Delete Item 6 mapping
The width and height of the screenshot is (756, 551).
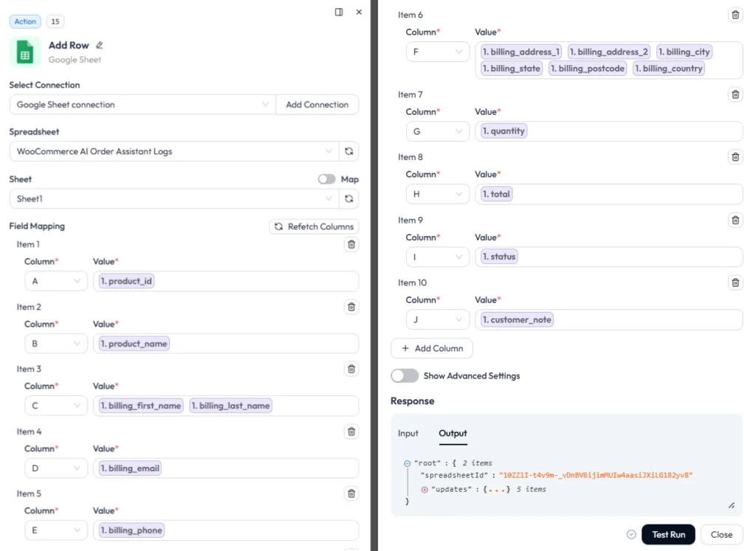coord(735,15)
